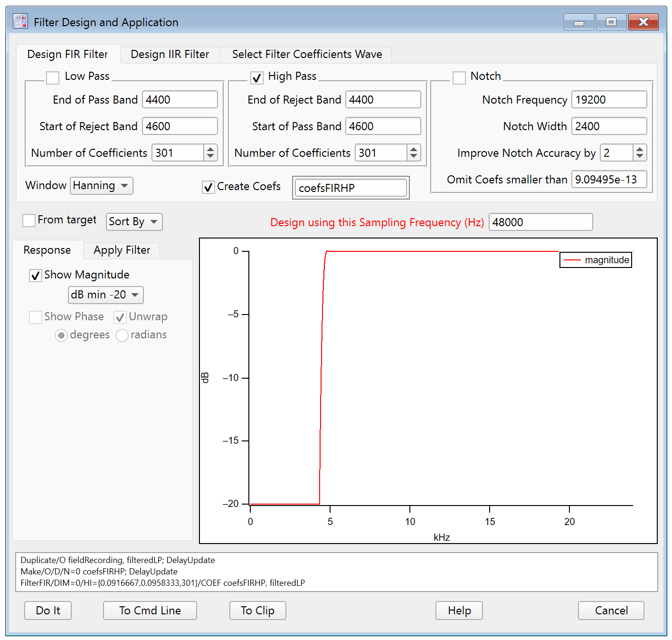Image resolution: width=672 pixels, height=640 pixels.
Task: Click the Notch Frequency input field
Action: tap(609, 100)
